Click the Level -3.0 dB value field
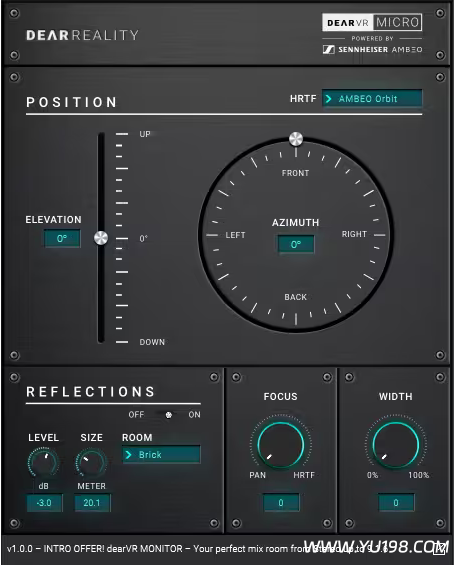Viewport: 454px width, 565px height. [x=44, y=503]
